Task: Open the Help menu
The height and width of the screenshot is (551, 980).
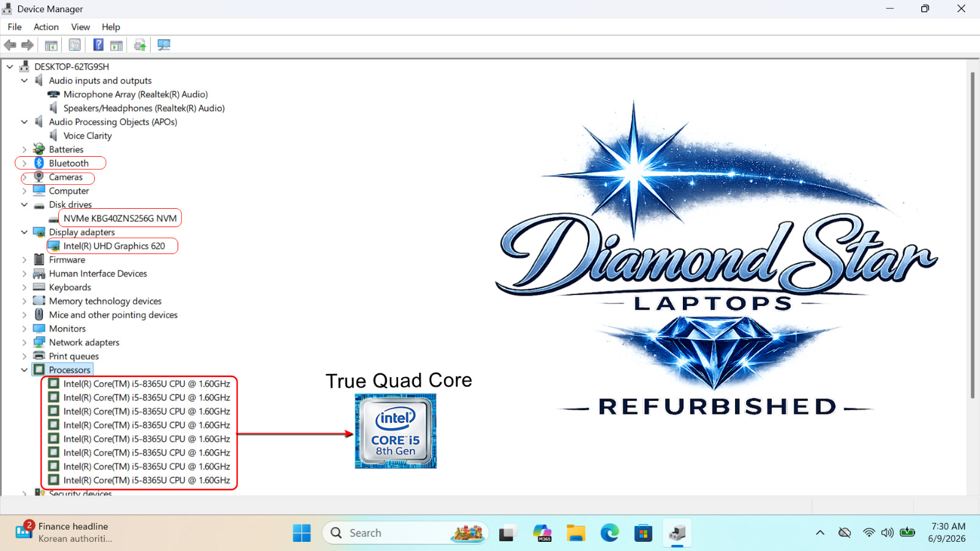Action: tap(111, 27)
